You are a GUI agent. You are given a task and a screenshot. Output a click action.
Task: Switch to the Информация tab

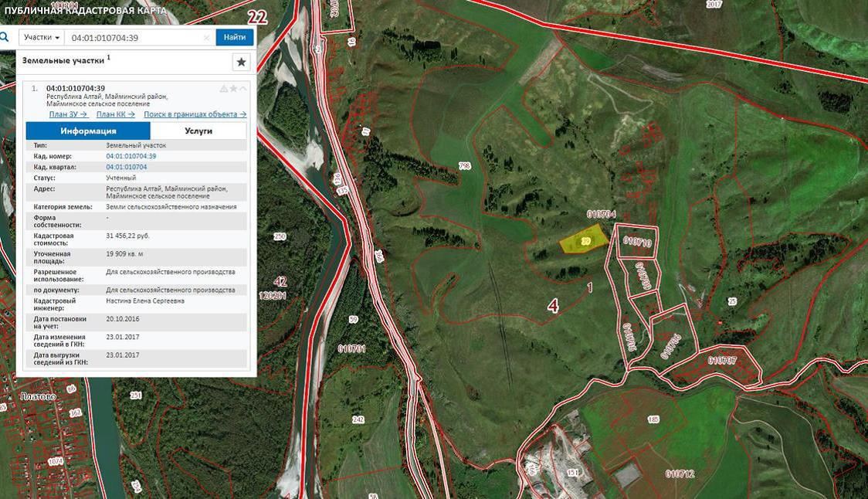(88, 131)
